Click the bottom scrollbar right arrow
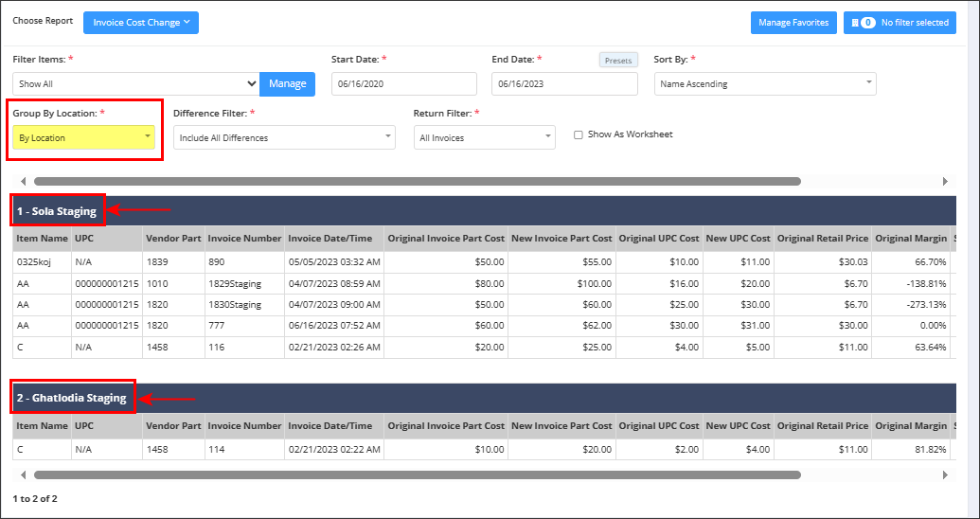980x519 pixels. pos(946,474)
